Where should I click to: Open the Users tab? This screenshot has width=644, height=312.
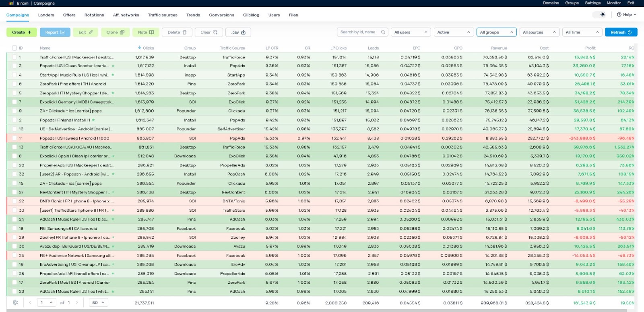point(274,15)
